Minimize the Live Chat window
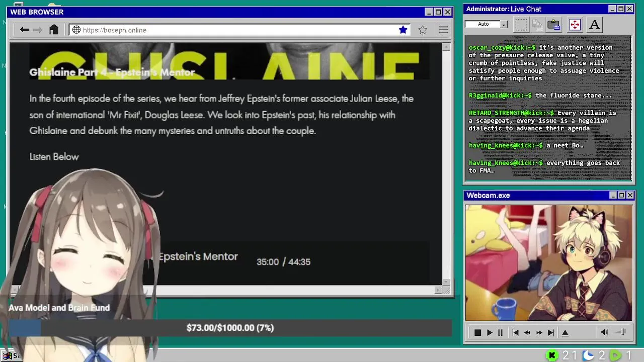 point(612,9)
